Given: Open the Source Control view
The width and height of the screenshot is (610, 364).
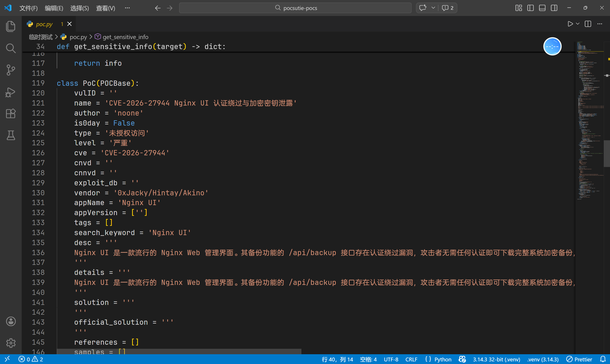Looking at the screenshot, I should [x=10, y=70].
